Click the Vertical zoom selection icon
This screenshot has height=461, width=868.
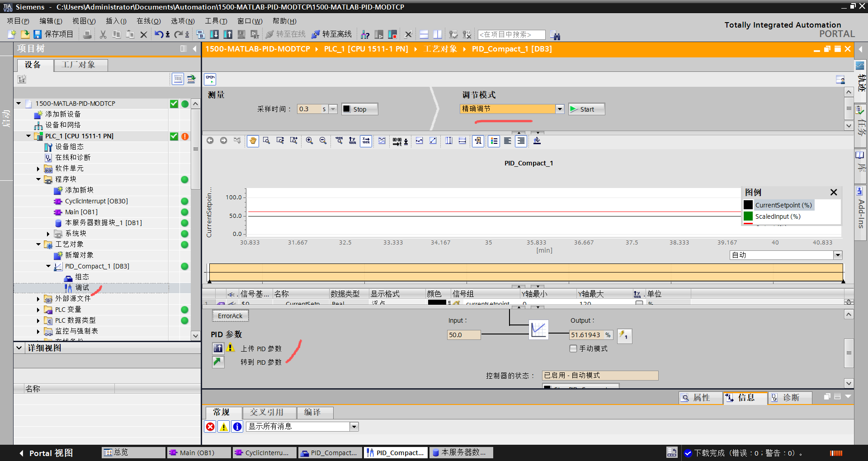[280, 141]
